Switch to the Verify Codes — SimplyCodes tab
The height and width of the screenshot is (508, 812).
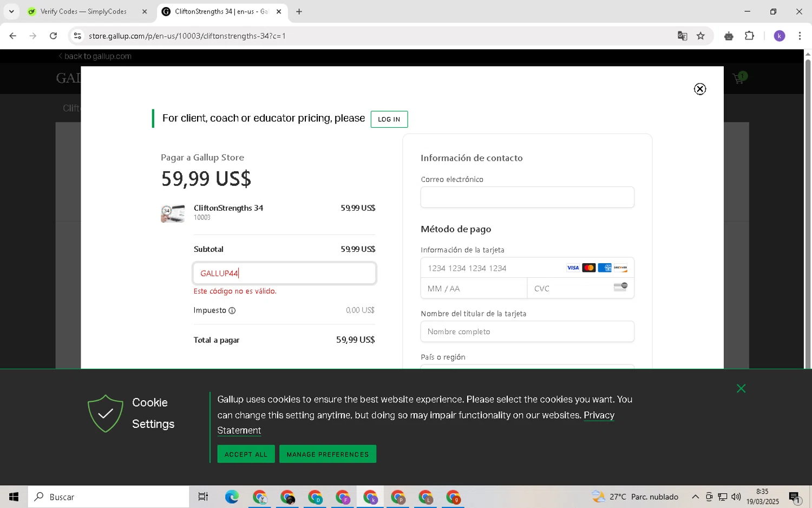tap(84, 11)
